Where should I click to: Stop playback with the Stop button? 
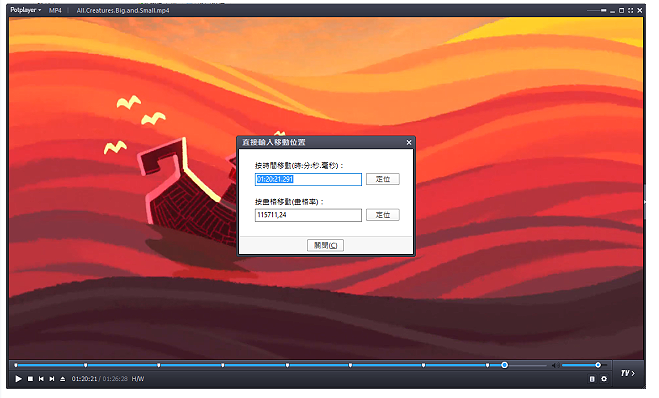30,379
